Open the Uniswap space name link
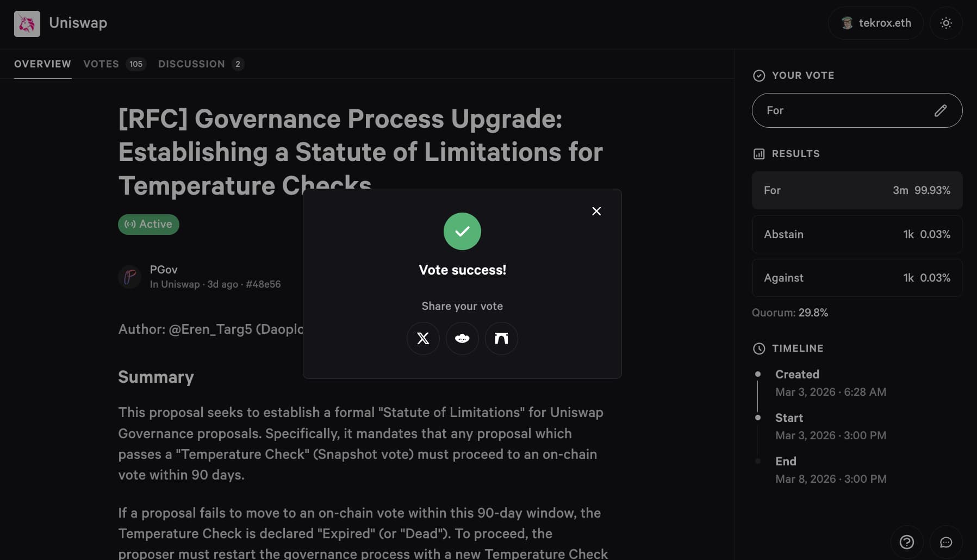 click(x=180, y=284)
